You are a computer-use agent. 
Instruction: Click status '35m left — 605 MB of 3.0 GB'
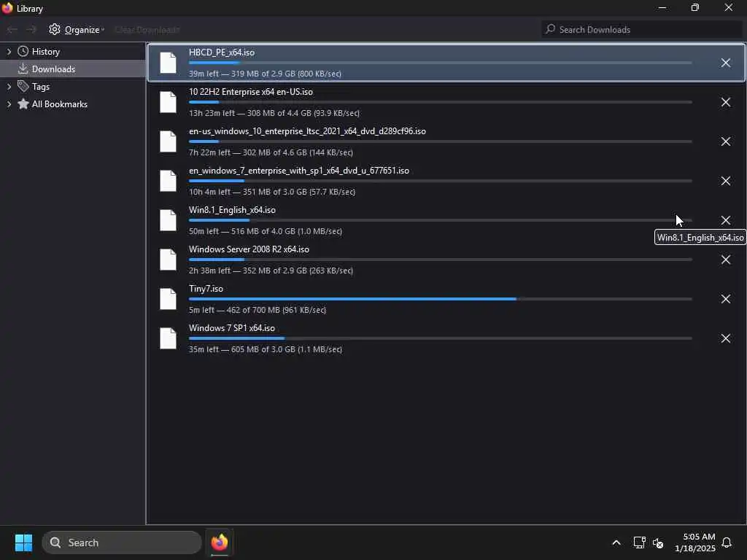(266, 349)
